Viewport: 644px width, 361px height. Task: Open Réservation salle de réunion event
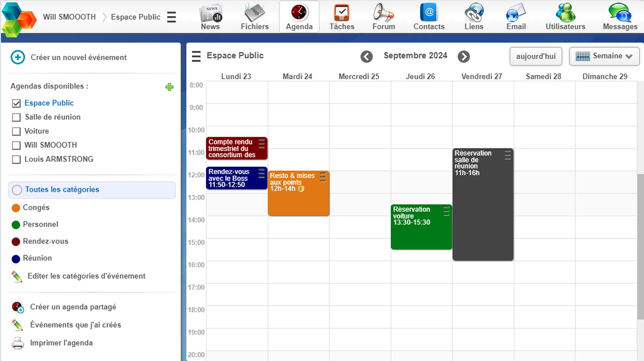483,205
